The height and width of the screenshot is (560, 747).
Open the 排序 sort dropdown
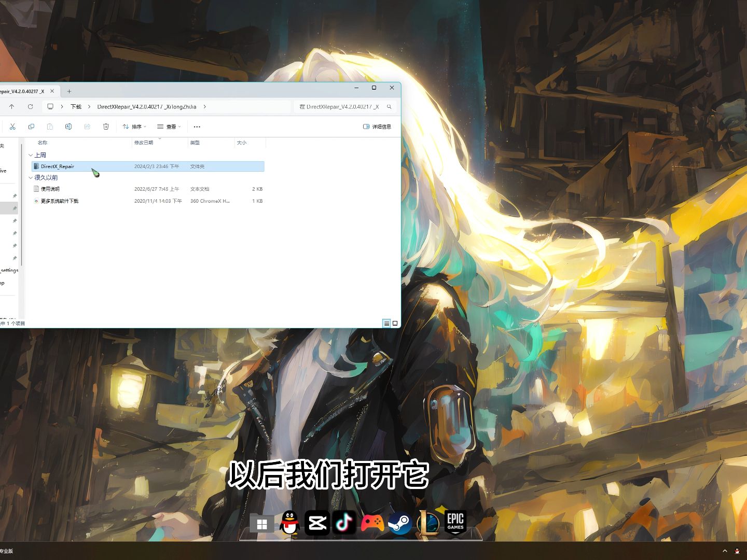point(134,127)
